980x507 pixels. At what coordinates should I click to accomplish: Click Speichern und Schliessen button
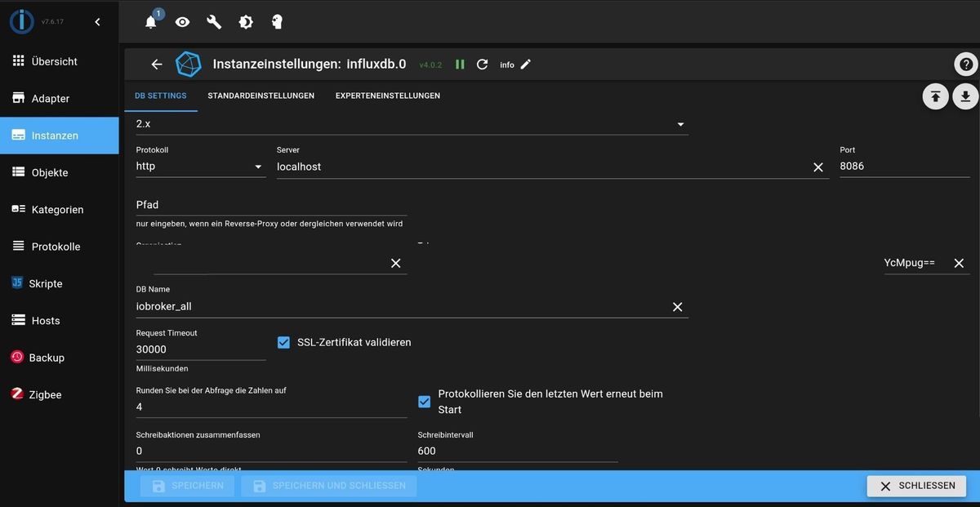[329, 486]
